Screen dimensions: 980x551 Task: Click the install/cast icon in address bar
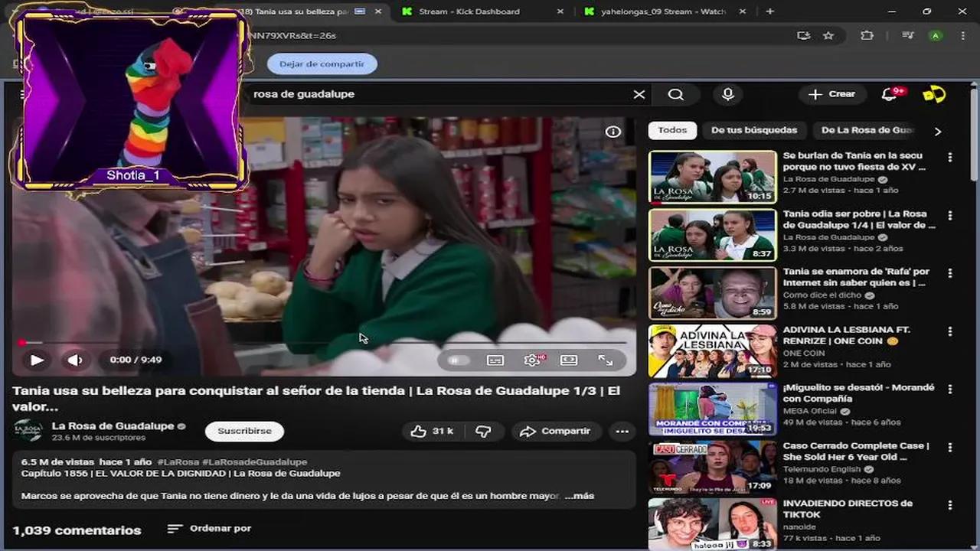[803, 35]
